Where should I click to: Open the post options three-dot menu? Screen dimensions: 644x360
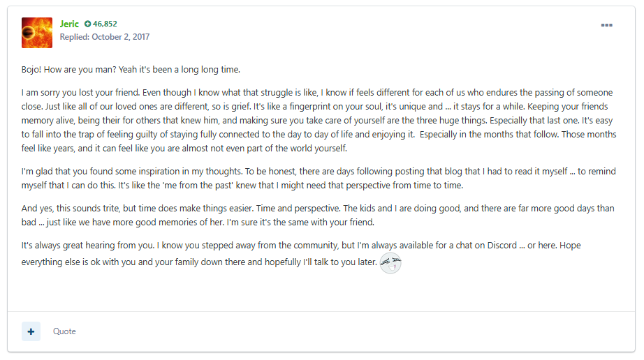point(606,25)
